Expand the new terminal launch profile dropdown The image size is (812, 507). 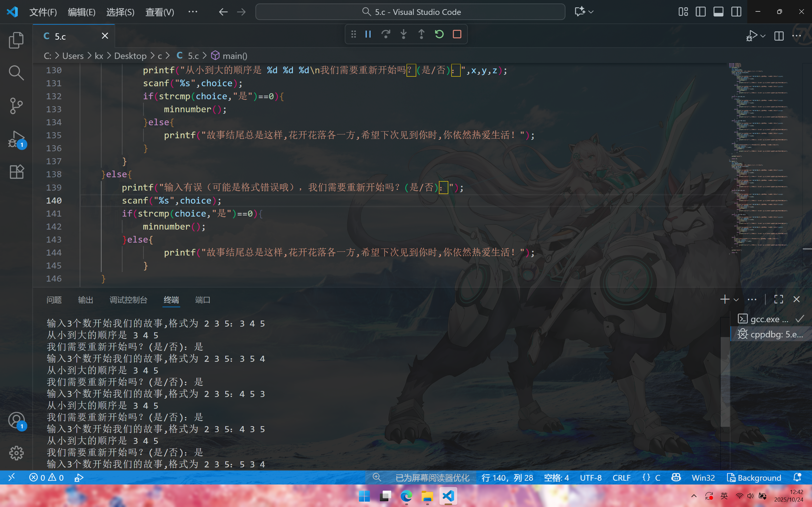(736, 300)
